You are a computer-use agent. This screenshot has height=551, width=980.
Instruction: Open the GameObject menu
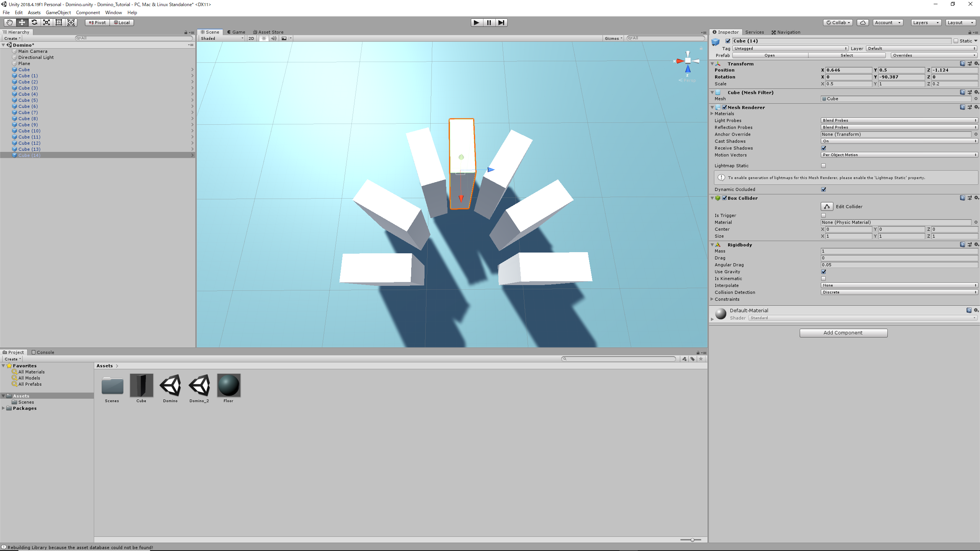(58, 13)
